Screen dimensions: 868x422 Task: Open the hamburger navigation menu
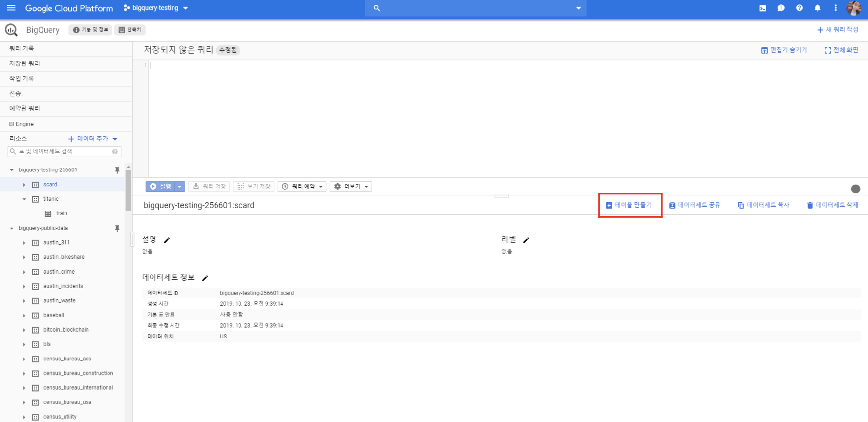pos(11,8)
